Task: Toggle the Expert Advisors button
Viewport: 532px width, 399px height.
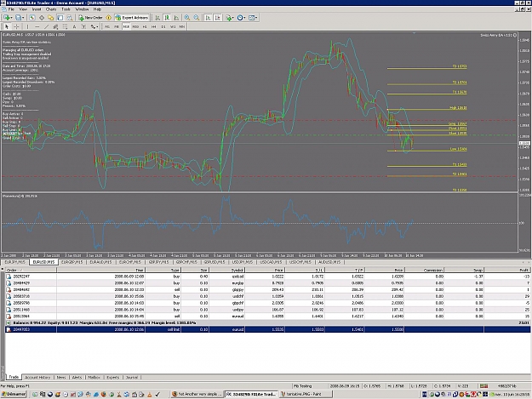Action: tap(132, 18)
